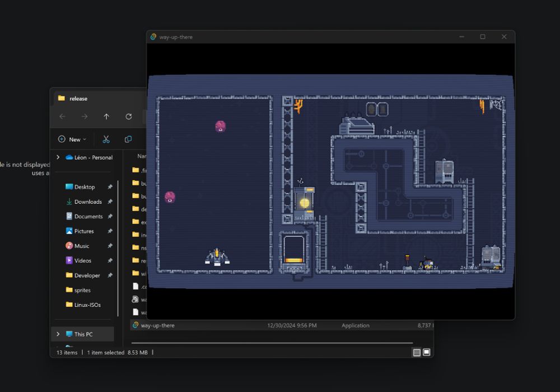Viewport: 560px width, 392px height.
Task: Maximize the way-up-there game window
Action: tap(483, 37)
